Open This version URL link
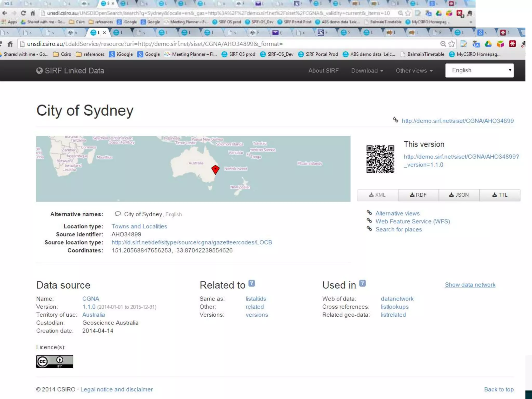This screenshot has height=399, width=532. click(461, 161)
